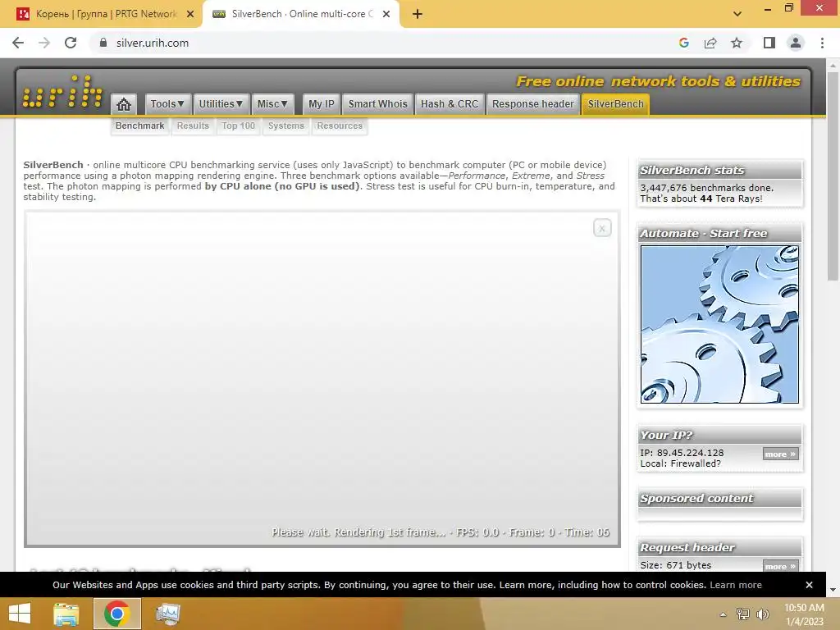The width and height of the screenshot is (840, 630).
Task: Show tab search dropdown
Action: click(x=737, y=14)
